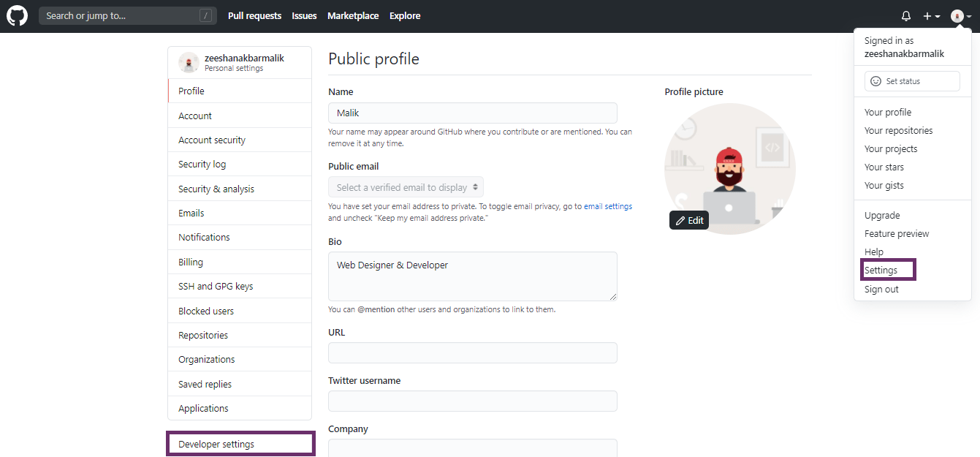The height and width of the screenshot is (457, 980).
Task: Open the avatar dropdown caret
Action: click(968, 15)
